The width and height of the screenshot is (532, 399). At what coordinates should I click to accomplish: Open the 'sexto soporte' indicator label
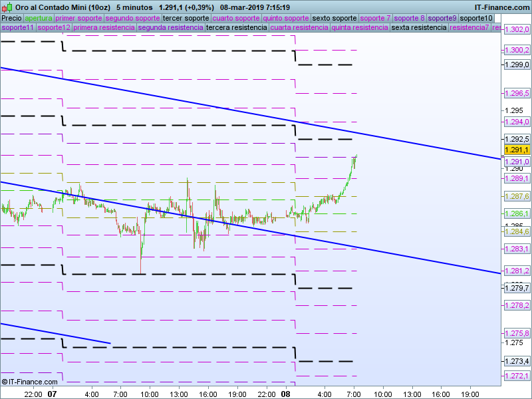[334, 18]
